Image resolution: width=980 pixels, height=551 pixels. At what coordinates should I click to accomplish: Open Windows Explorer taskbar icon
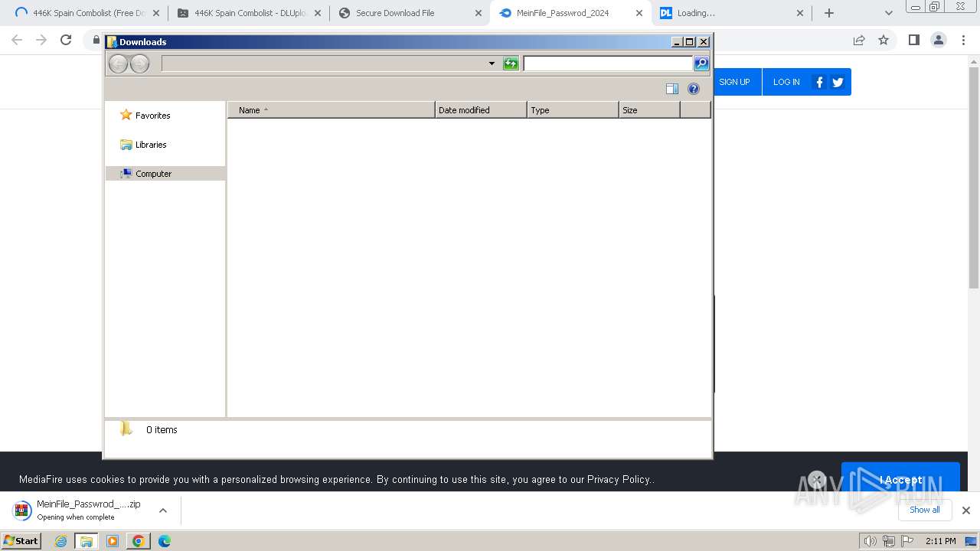click(x=87, y=541)
